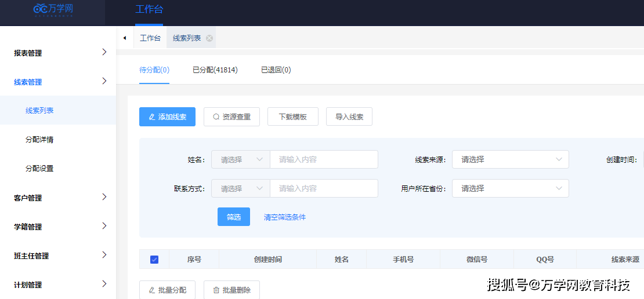Click the 资源查重 search button
Image resolution: width=644 pixels, height=299 pixels.
point(231,116)
